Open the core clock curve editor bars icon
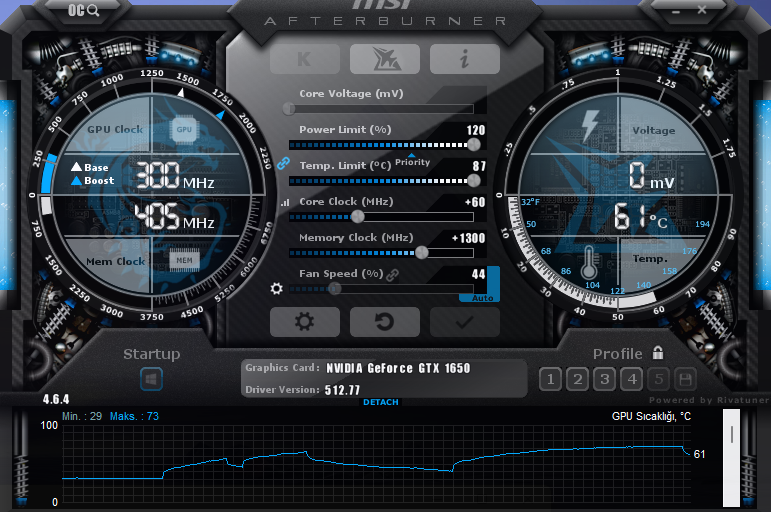 coord(285,202)
